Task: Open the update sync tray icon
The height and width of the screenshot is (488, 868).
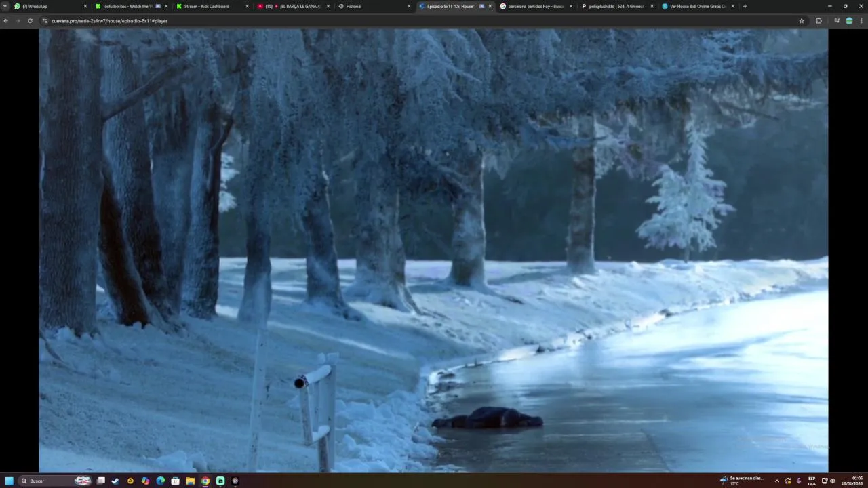Action: coord(788,481)
